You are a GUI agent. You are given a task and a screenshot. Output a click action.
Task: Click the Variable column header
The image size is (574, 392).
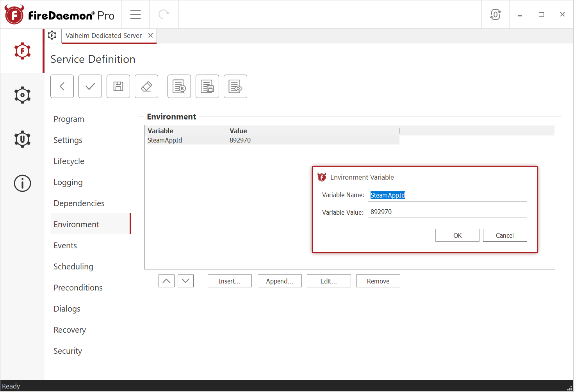click(x=186, y=131)
